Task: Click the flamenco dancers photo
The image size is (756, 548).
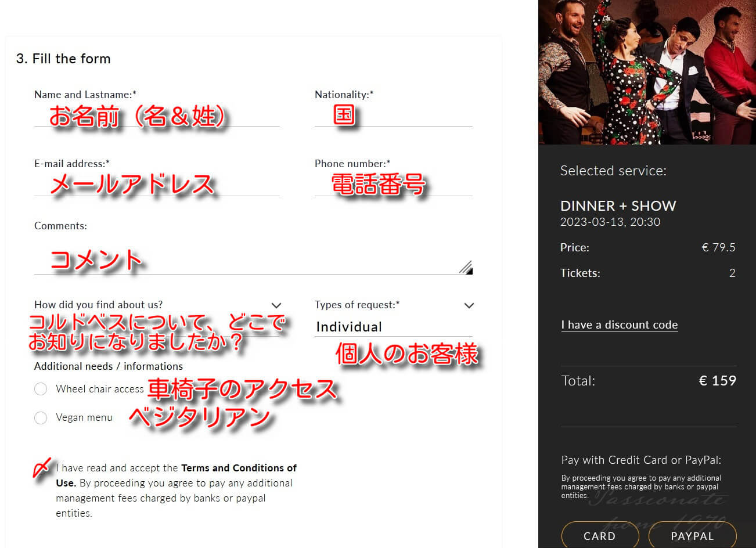Action: 647,72
